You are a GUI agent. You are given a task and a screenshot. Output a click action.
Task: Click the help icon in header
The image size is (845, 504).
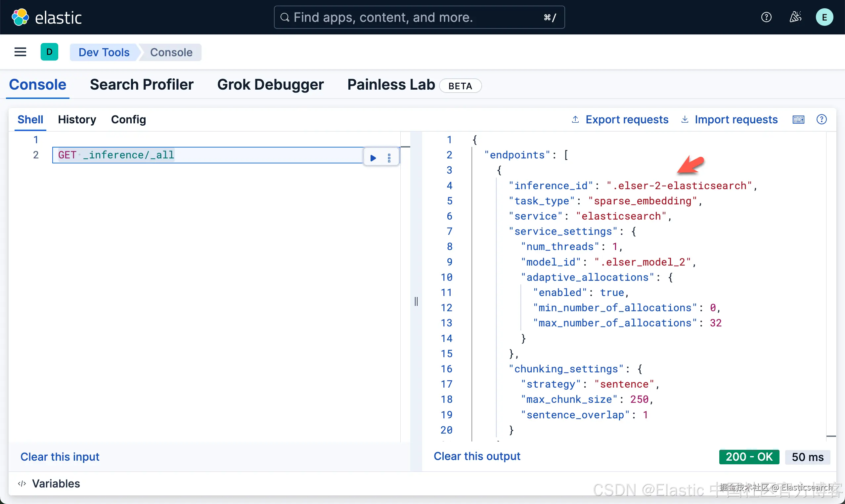pyautogui.click(x=766, y=17)
